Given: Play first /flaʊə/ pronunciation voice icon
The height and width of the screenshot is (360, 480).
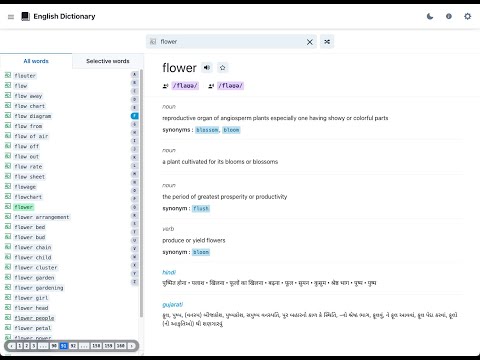Looking at the screenshot, I should (x=165, y=86).
